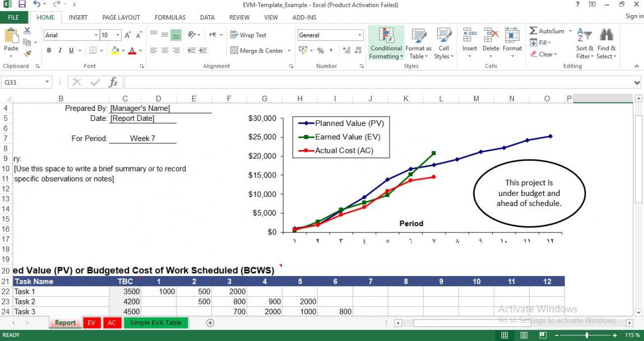Cut selection with scissors icon
The width and height of the screenshot is (644, 341).
(x=27, y=31)
